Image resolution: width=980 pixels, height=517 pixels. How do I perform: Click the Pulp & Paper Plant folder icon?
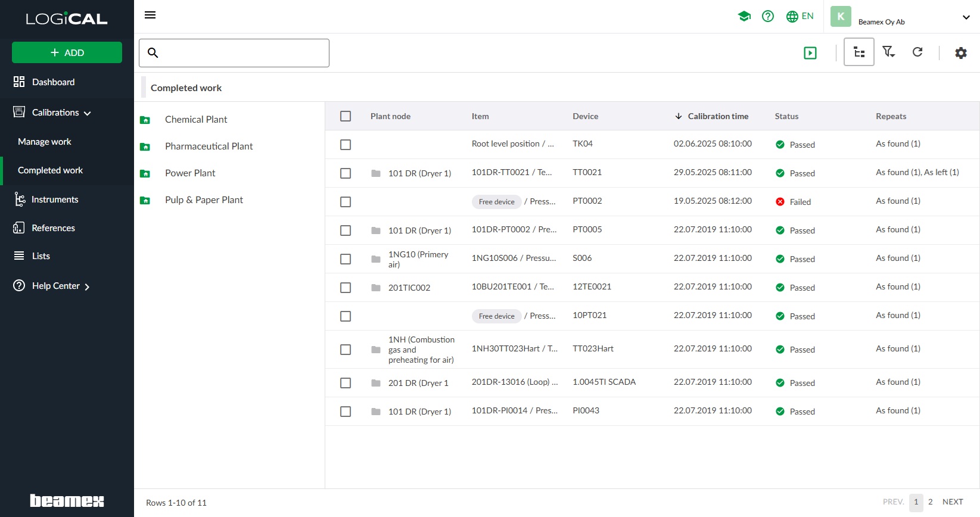145,200
